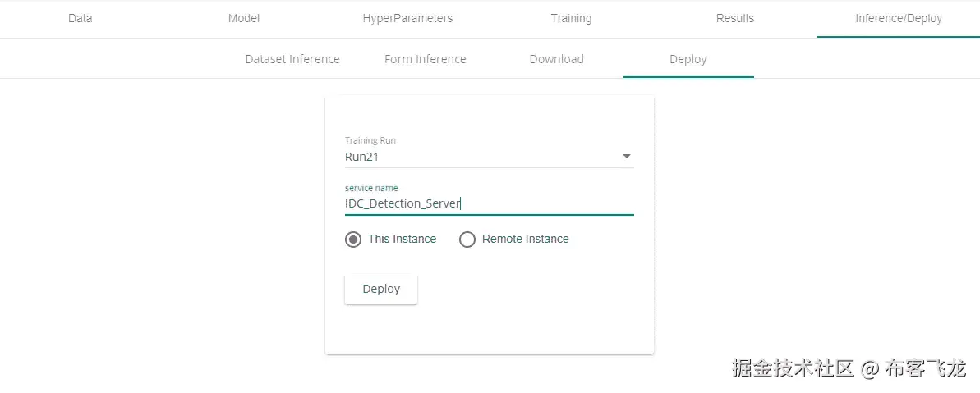Select the Inference/Deploy tab
The width and height of the screenshot is (980, 393).
(899, 18)
